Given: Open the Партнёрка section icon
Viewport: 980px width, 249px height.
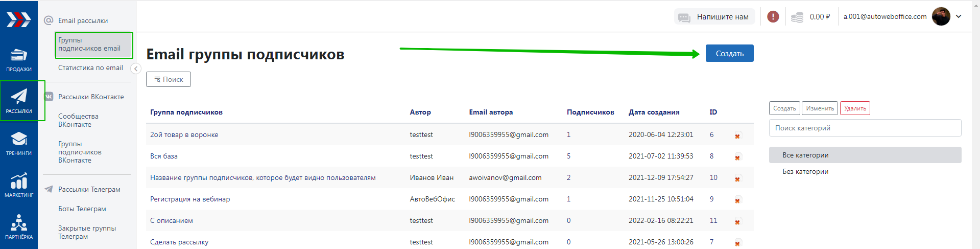Looking at the screenshot, I should pos(19,227).
